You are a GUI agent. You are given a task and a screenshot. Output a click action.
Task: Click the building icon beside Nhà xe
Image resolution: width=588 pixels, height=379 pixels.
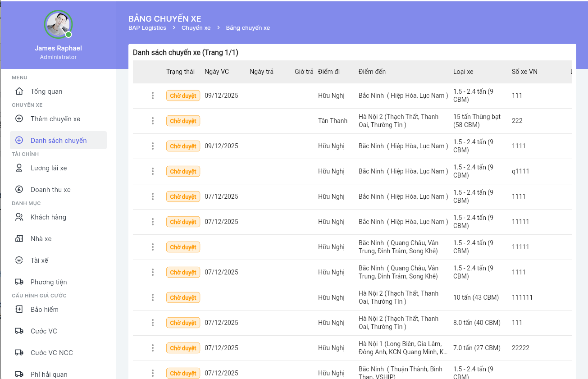coord(19,239)
